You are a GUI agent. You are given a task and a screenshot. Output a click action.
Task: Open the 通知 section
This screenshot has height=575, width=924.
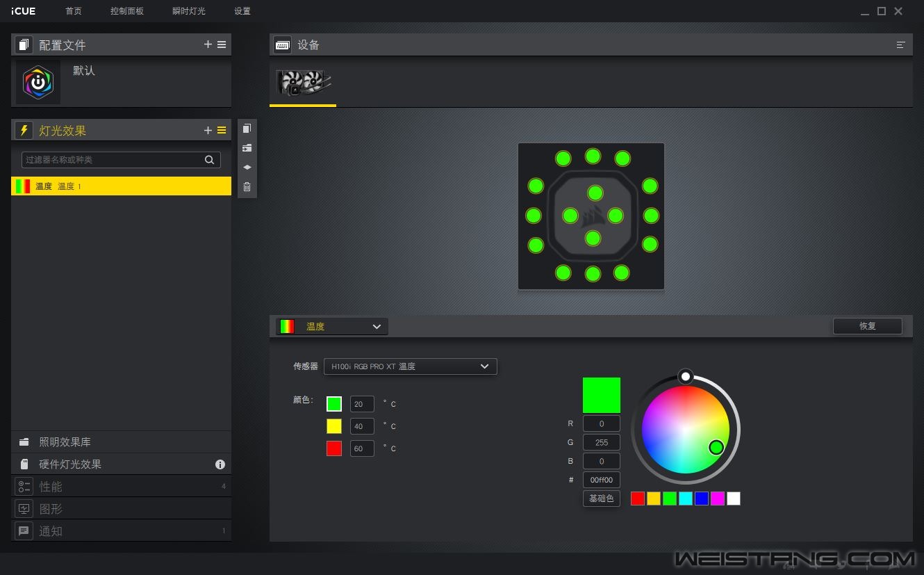(x=121, y=531)
